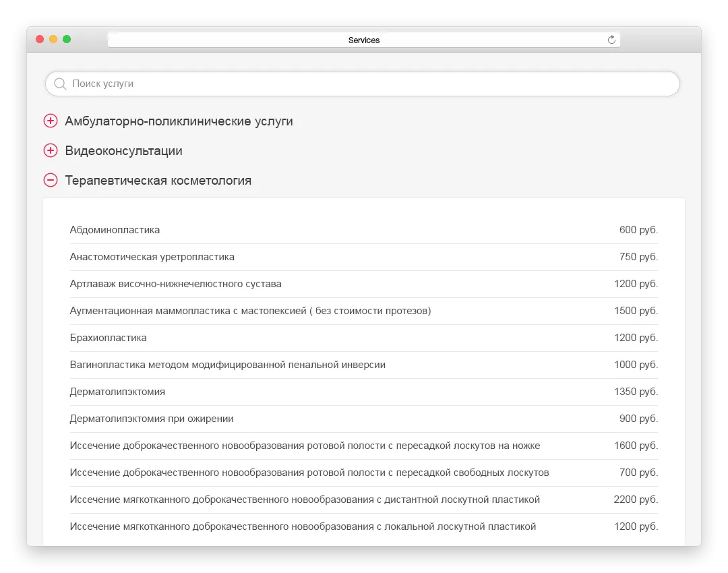Click the Services address bar title

click(364, 40)
